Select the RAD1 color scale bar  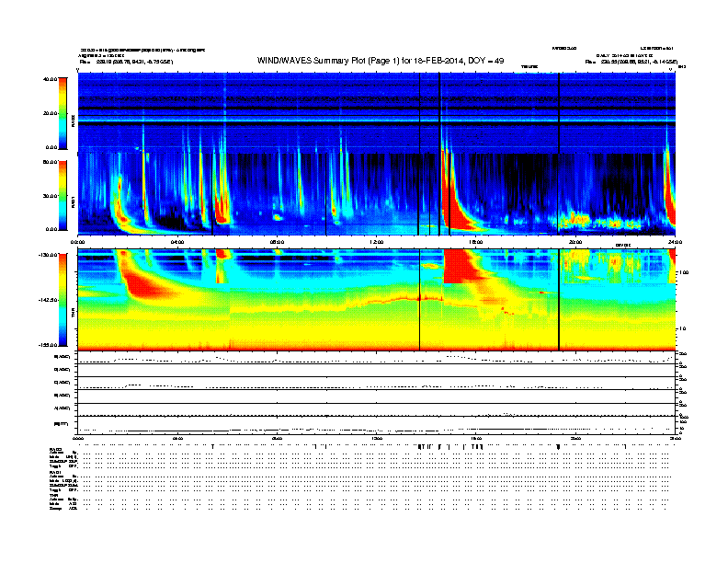tap(63, 196)
